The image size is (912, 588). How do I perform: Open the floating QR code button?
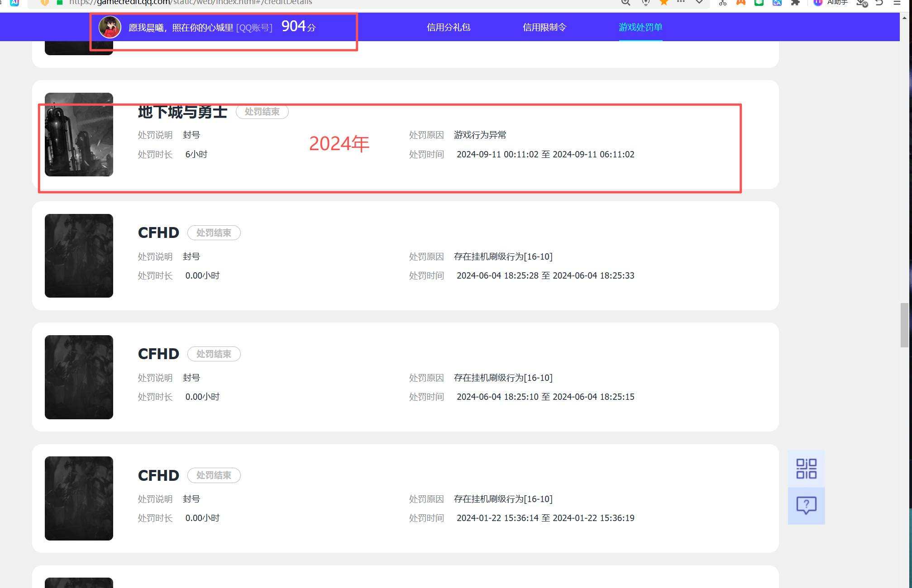click(x=806, y=469)
